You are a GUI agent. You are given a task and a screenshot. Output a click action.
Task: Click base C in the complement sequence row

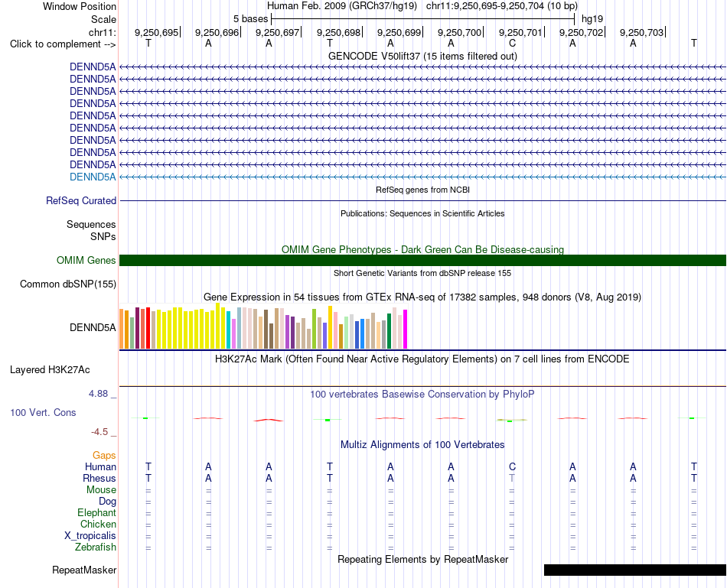512,44
